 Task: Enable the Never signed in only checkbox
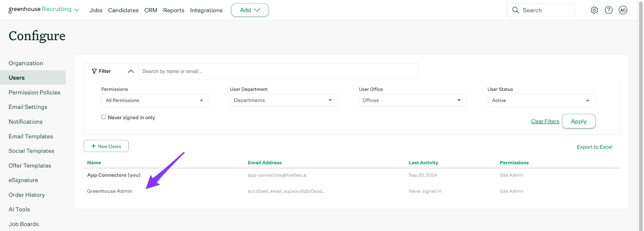tap(103, 117)
